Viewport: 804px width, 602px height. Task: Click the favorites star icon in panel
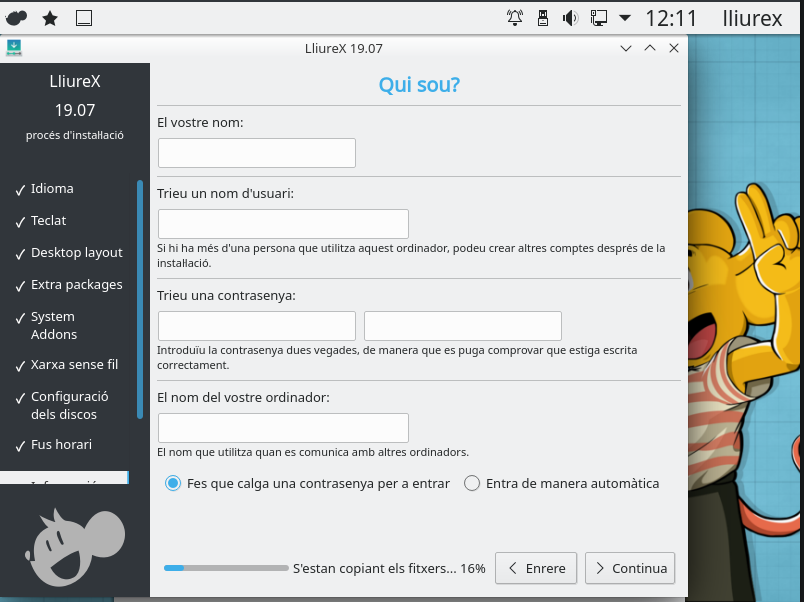(x=50, y=17)
